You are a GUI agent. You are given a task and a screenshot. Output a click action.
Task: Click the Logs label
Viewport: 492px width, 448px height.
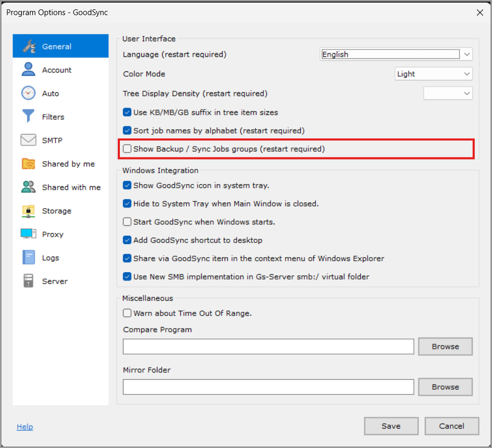tap(51, 258)
